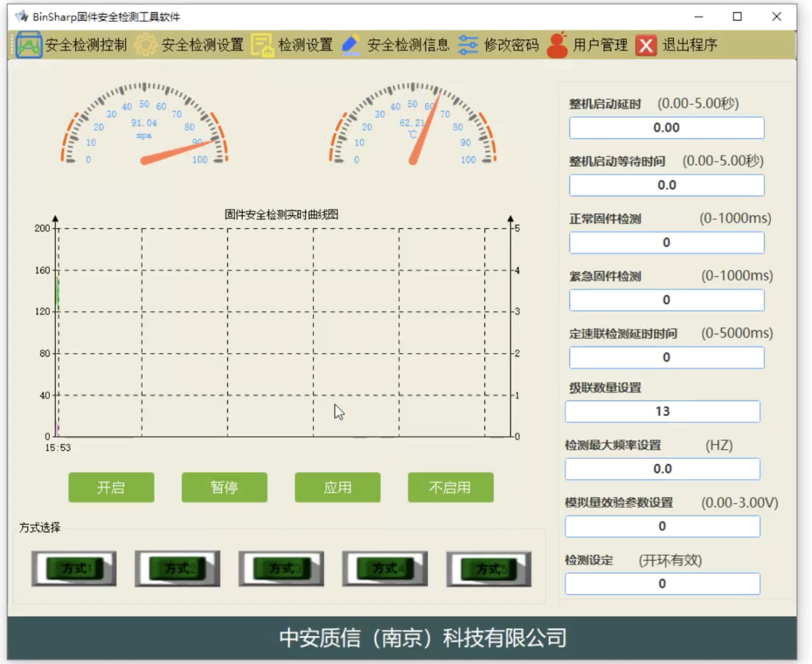Select the 整机启动延时 input field

click(666, 127)
